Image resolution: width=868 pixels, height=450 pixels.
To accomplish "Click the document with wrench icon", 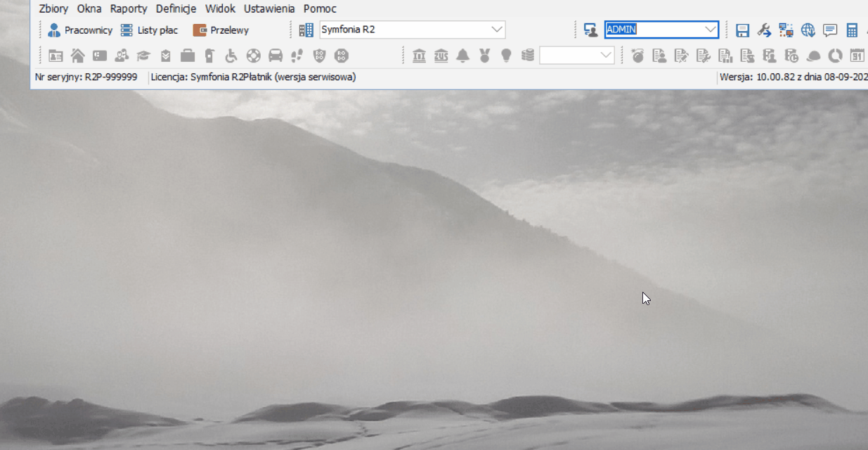I will 703,56.
